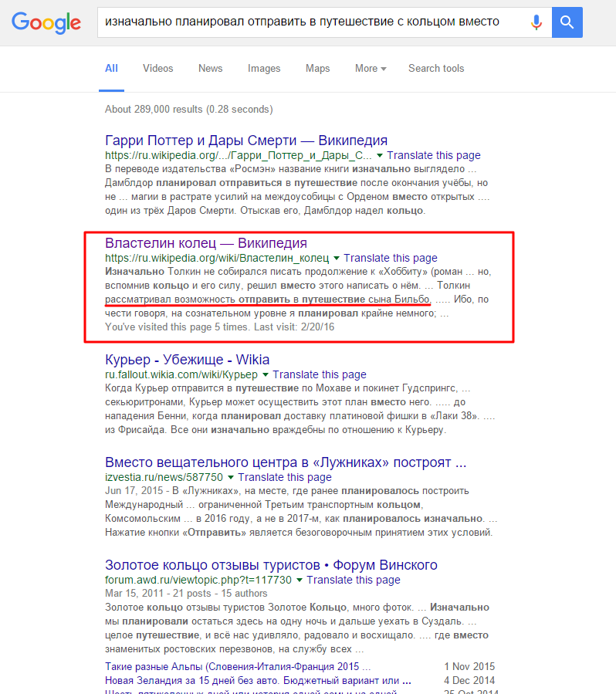Expand the More dropdown menu

point(371,68)
